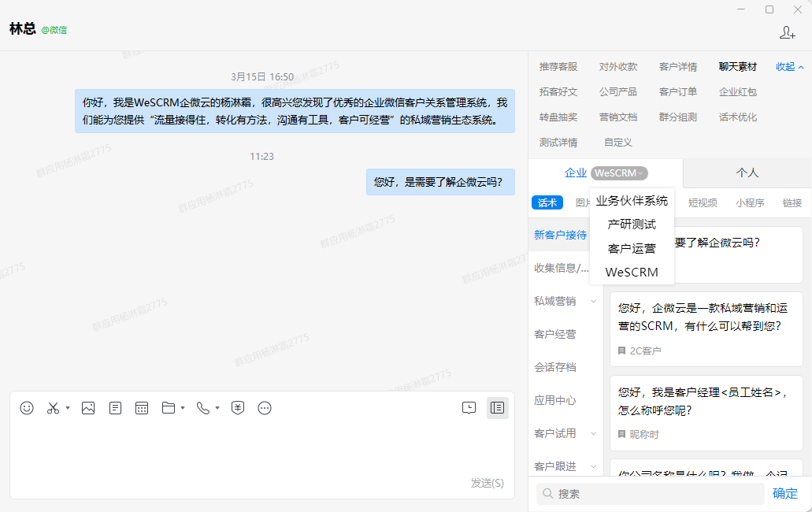Viewport: 812px width, 512px height.
Task: Choose WeSCRM in the dropdown list
Action: point(632,273)
